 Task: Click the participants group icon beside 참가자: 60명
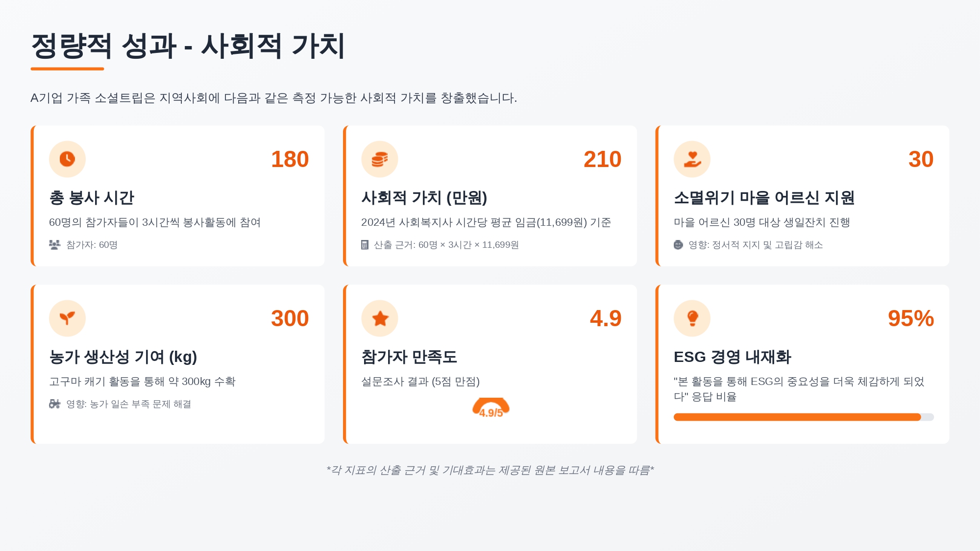54,244
